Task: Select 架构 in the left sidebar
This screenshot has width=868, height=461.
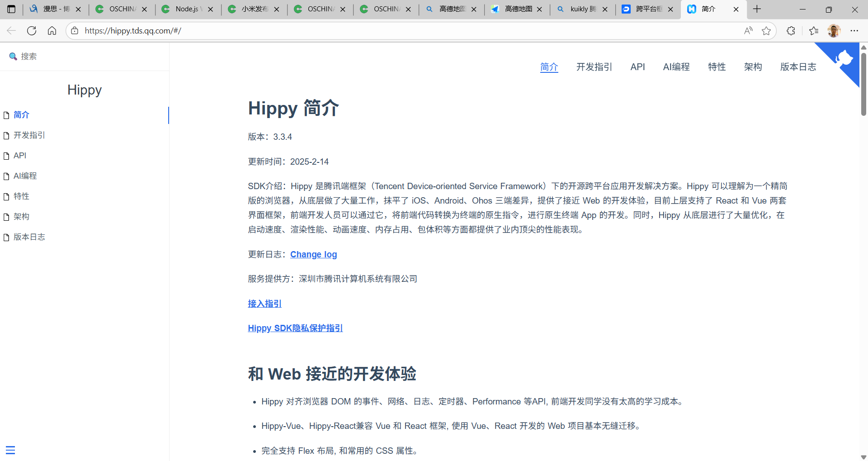Action: [x=21, y=217]
